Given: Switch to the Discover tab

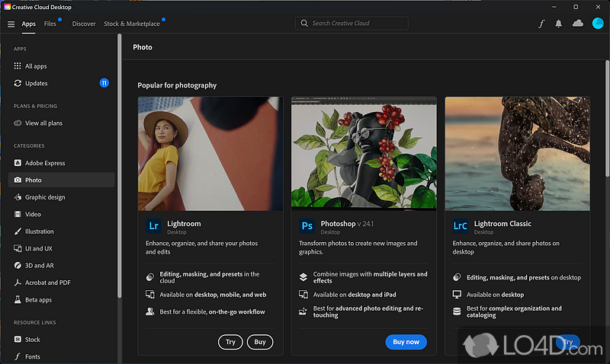Looking at the screenshot, I should pyautogui.click(x=84, y=24).
